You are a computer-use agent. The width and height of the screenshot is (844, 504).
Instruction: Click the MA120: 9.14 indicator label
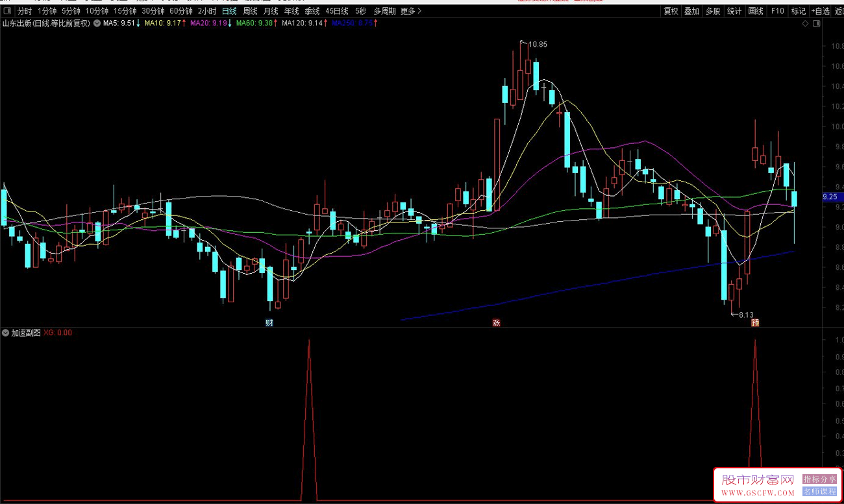[x=302, y=23]
